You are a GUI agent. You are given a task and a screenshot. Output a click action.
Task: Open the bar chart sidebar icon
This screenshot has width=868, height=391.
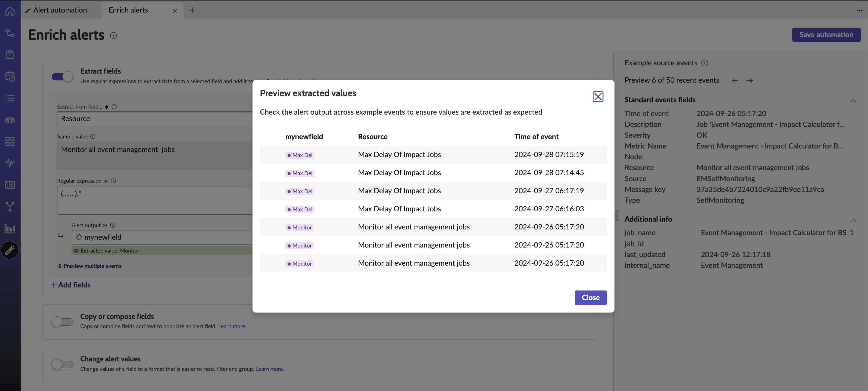pos(10,228)
